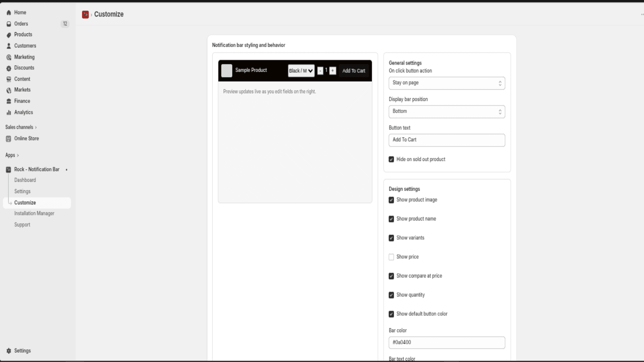Click the Customize page title

click(109, 14)
